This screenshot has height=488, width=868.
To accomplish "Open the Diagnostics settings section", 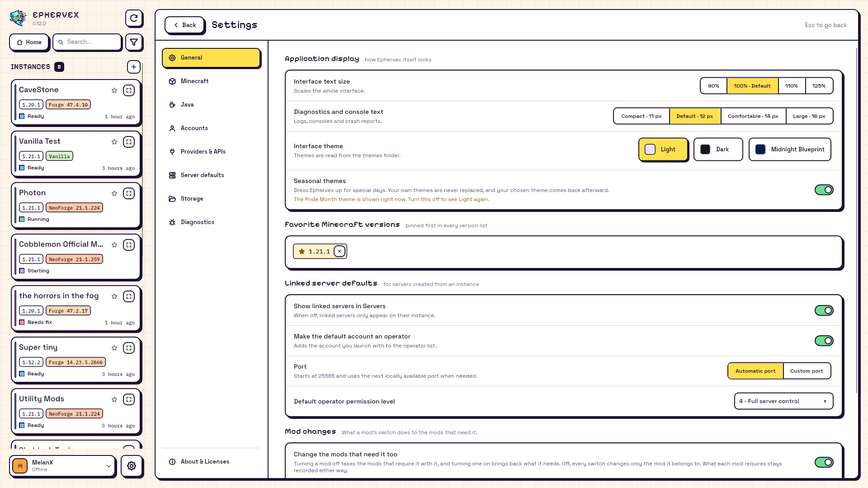I will (211, 222).
